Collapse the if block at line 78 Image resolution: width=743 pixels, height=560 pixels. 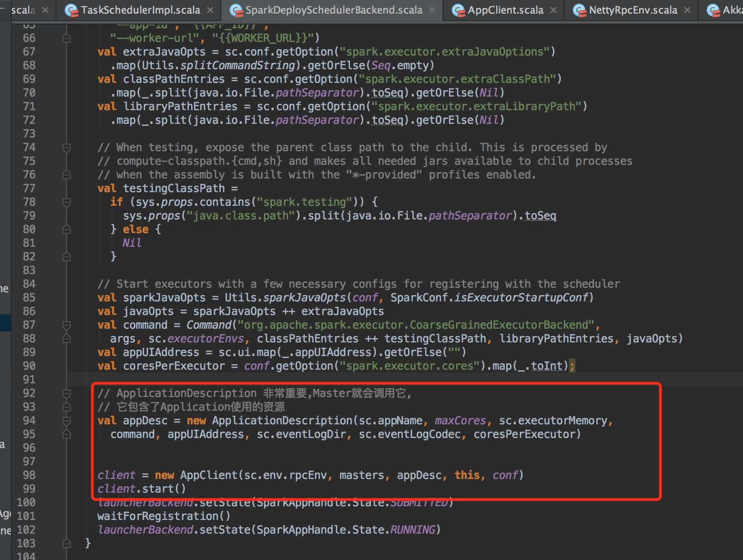click(x=66, y=202)
